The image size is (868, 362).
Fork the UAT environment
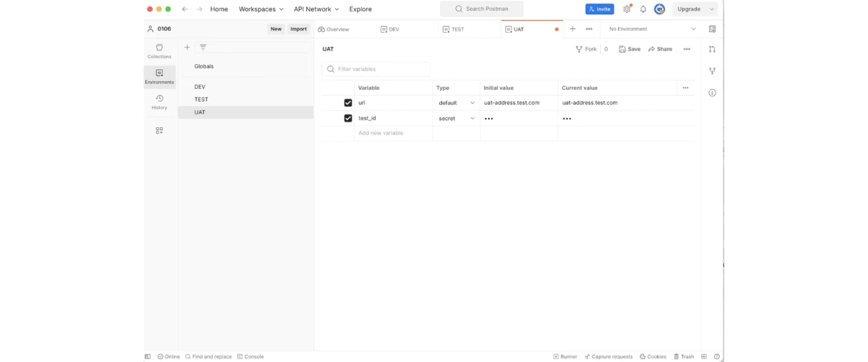point(586,49)
